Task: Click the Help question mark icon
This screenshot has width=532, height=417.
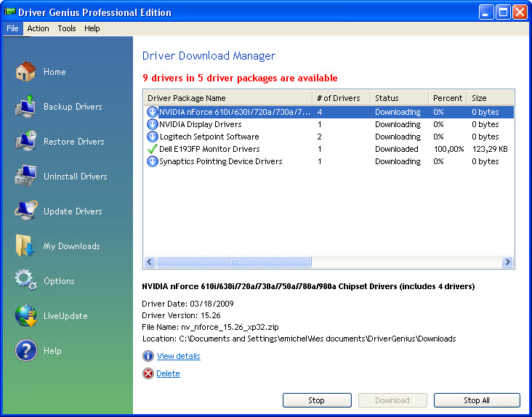Action: pos(25,350)
